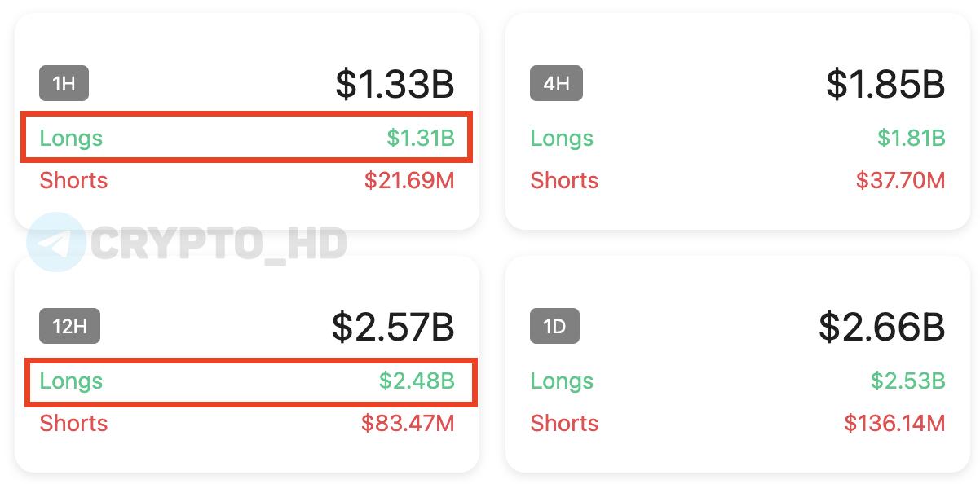Select the 12H timeframe badge

(x=69, y=327)
